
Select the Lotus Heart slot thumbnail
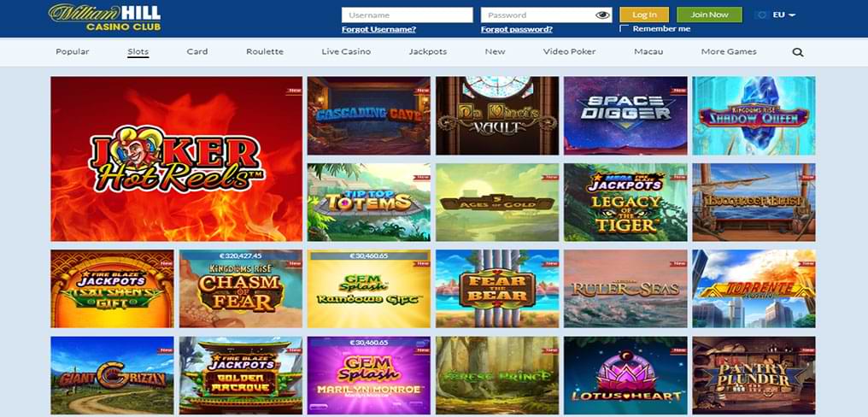click(x=625, y=375)
